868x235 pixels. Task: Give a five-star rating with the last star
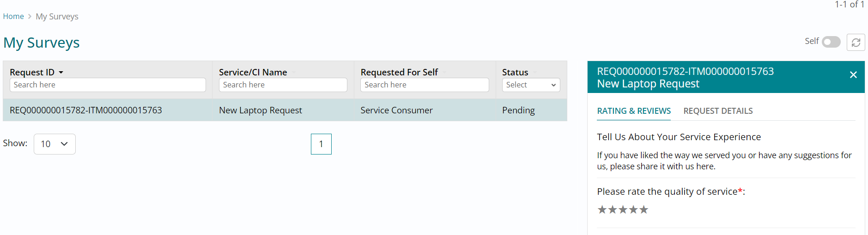tap(644, 210)
